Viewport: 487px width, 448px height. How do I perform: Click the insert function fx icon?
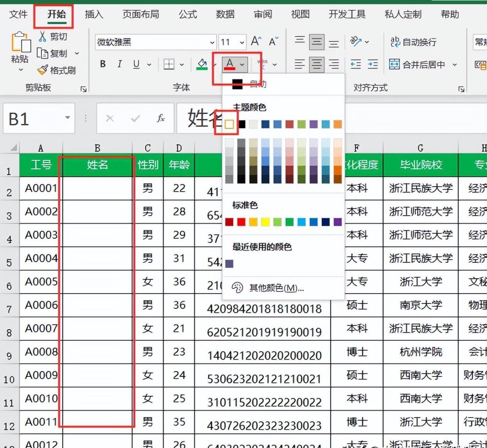[161, 118]
